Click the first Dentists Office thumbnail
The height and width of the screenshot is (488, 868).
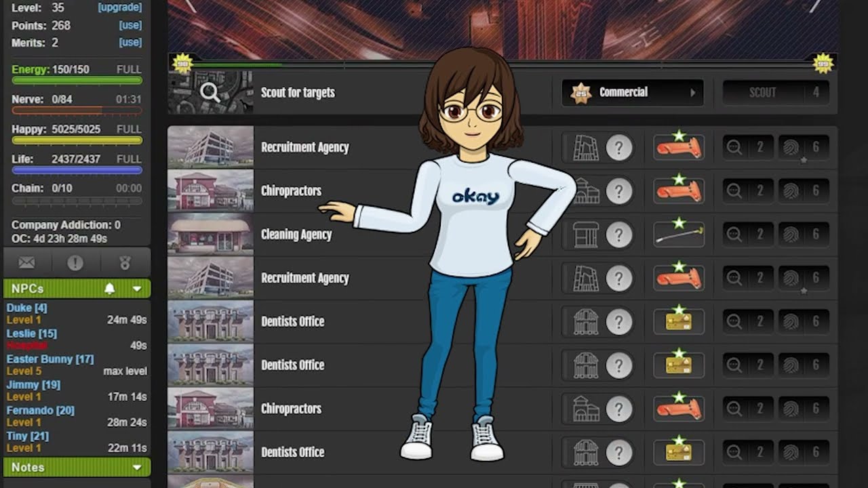(210, 321)
